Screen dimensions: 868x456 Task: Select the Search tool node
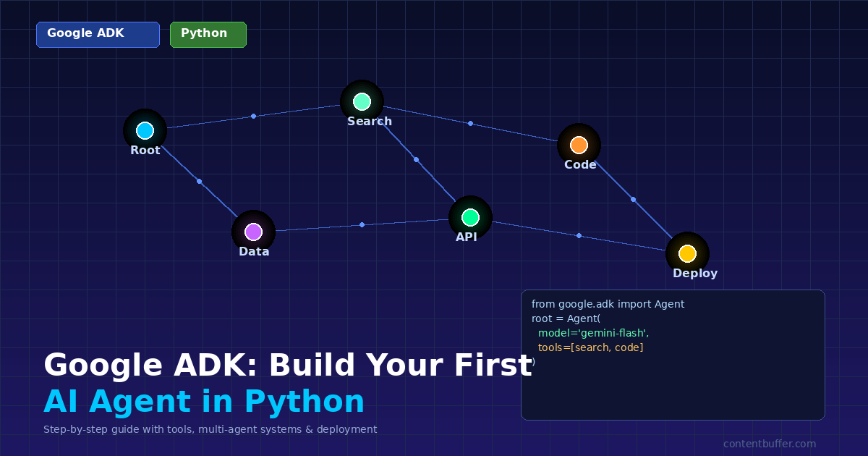click(x=362, y=101)
